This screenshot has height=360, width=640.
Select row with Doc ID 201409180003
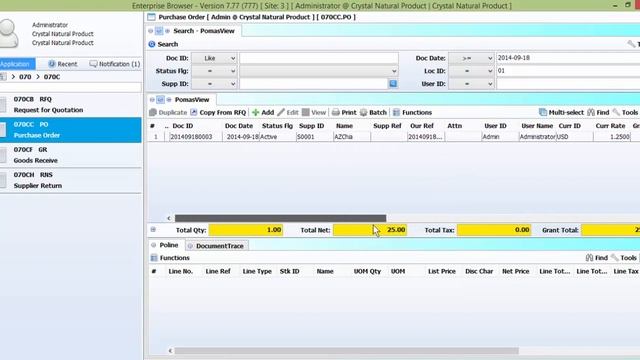tap(394, 137)
